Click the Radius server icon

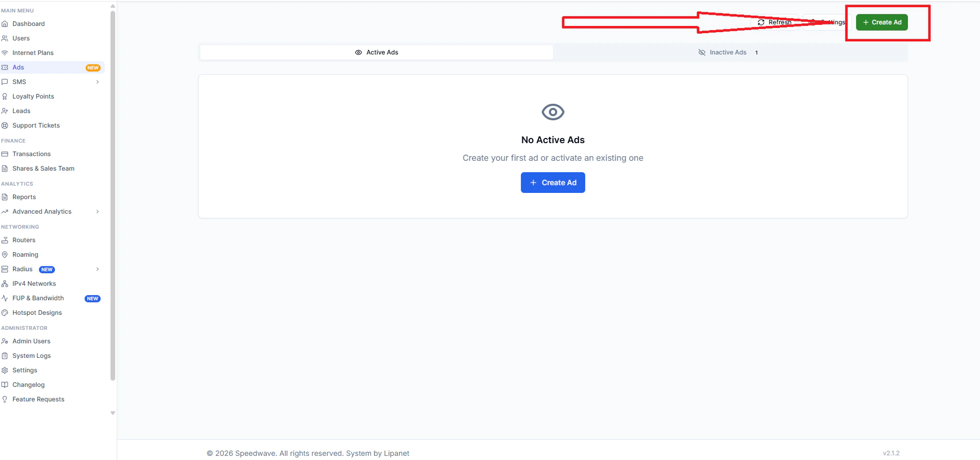pyautogui.click(x=5, y=269)
